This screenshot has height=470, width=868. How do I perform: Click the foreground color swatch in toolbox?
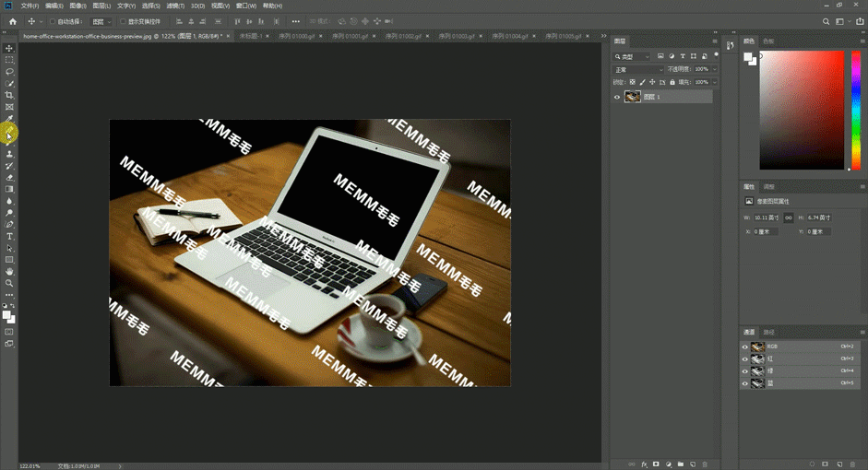click(x=6, y=315)
